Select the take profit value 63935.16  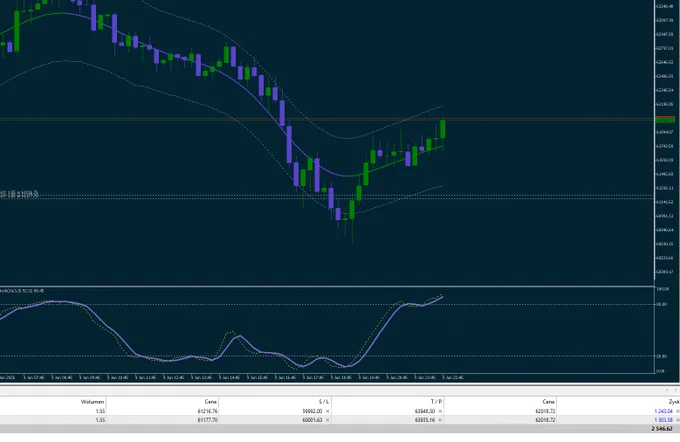pyautogui.click(x=425, y=420)
